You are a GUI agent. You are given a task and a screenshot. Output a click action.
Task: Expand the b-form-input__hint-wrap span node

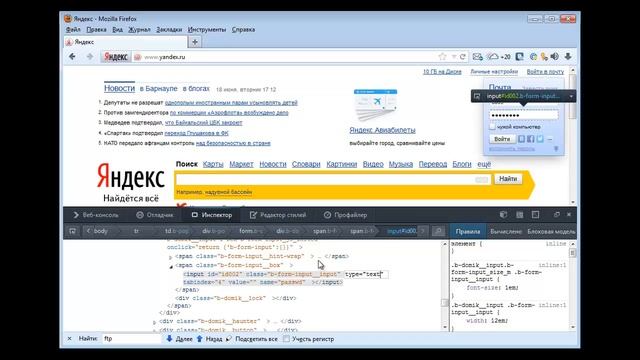click(x=170, y=258)
